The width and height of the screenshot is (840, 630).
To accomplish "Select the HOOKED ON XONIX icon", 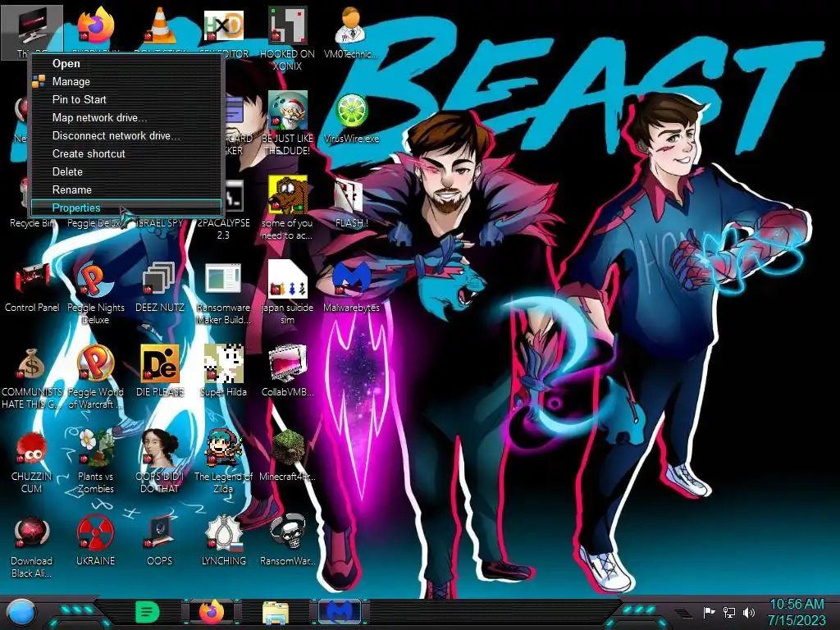I will click(287, 27).
